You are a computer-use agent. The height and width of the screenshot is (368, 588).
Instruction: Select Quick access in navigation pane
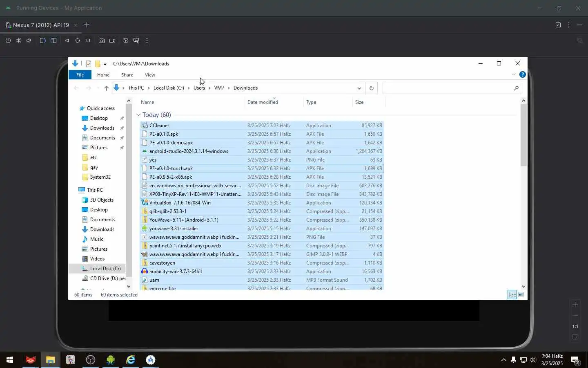click(100, 108)
